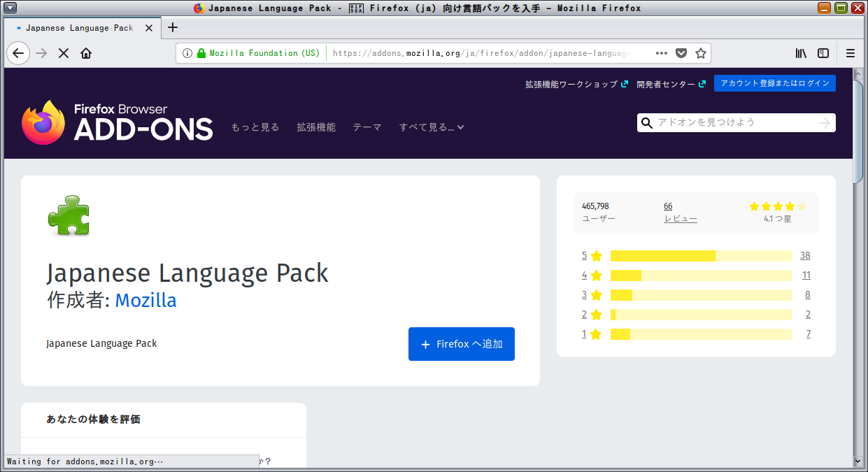
Task: View the 3-star reviews link
Action: (x=584, y=295)
